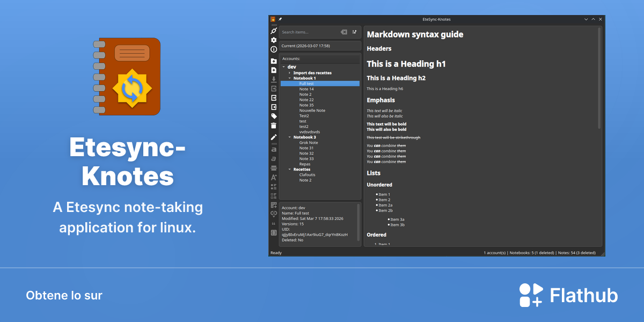Click the sort order icon beside search
Screen dimensions: 644x322
point(355,32)
